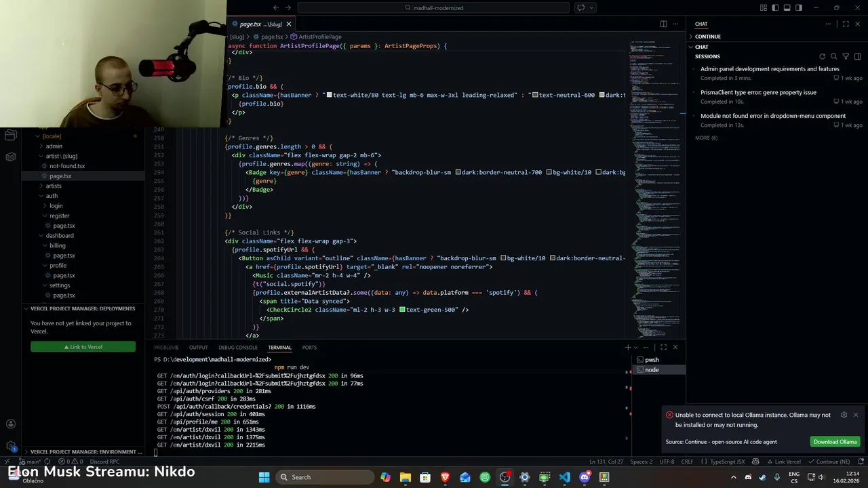The image size is (868, 488).
Task: Dismiss the Ollama error notification
Action: click(x=856, y=415)
